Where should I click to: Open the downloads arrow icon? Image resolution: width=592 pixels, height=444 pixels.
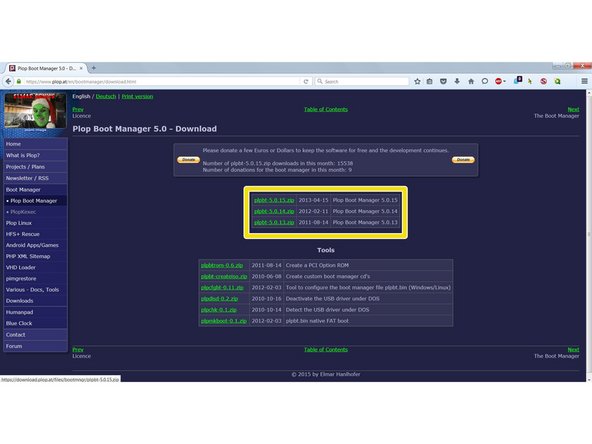click(457, 81)
